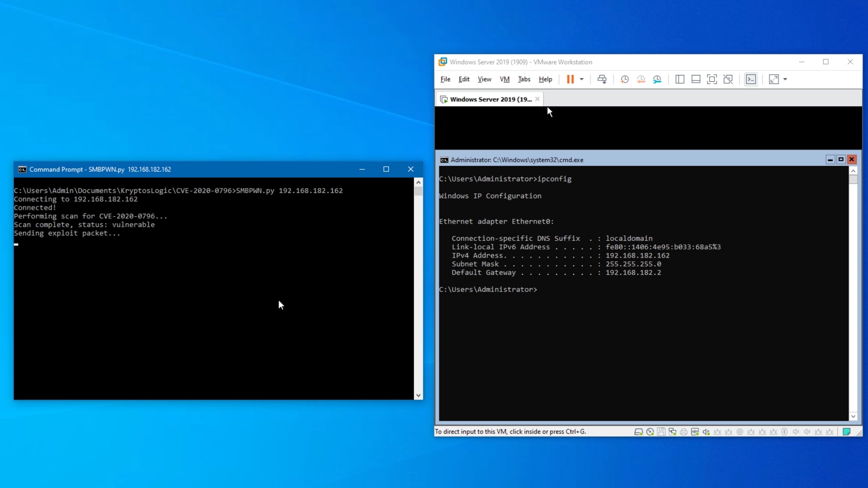The width and height of the screenshot is (868, 488).
Task: Click 'Performing scan for CVE-2020-0796...' line
Action: 90,216
